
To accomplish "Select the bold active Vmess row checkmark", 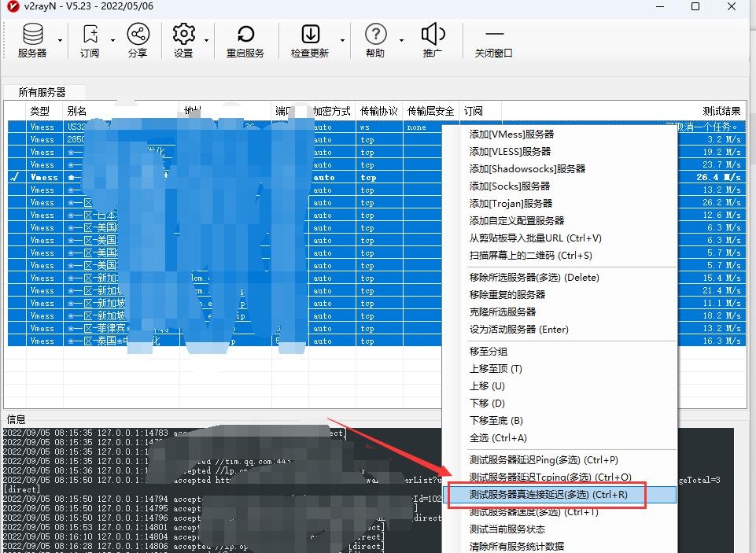I will pos(16,177).
